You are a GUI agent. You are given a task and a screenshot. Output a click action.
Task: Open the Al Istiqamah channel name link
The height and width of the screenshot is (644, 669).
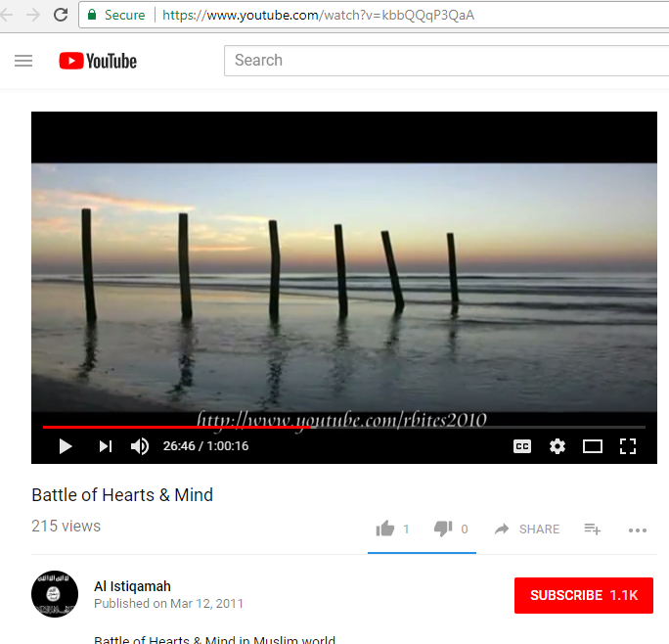click(x=132, y=586)
